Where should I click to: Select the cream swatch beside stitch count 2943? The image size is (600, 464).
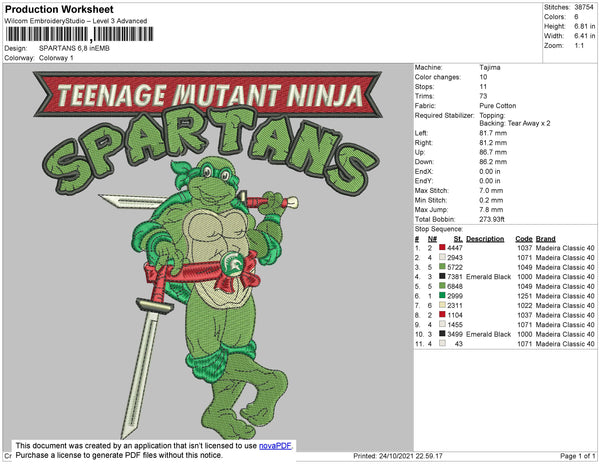(x=442, y=257)
